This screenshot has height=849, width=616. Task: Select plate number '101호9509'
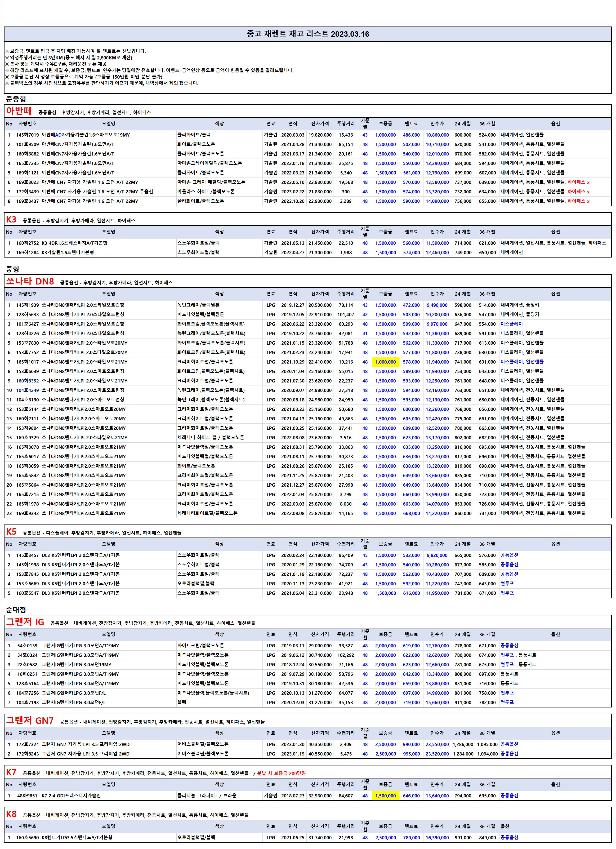click(x=27, y=144)
